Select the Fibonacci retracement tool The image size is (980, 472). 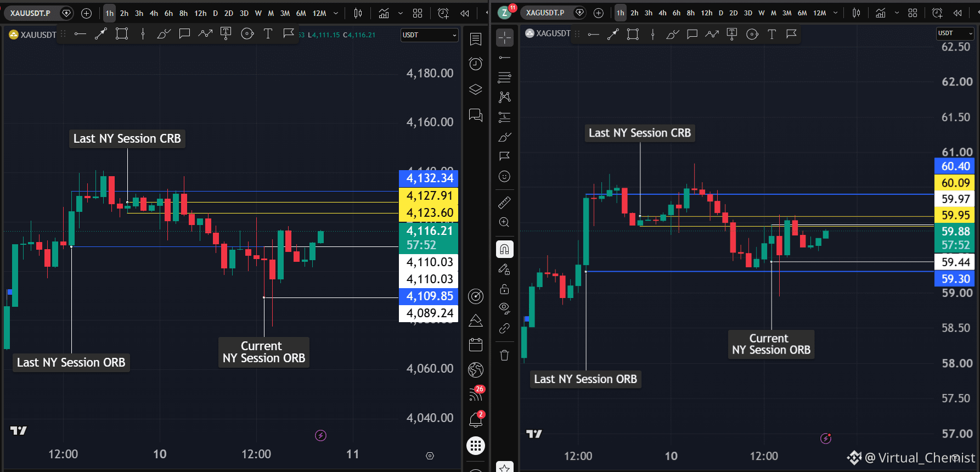[505, 77]
